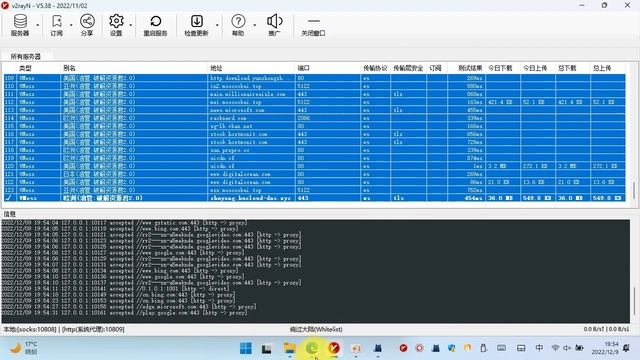Open File Explorer from the taskbar
The width and height of the screenshot is (640, 360).
pyautogui.click(x=289, y=348)
